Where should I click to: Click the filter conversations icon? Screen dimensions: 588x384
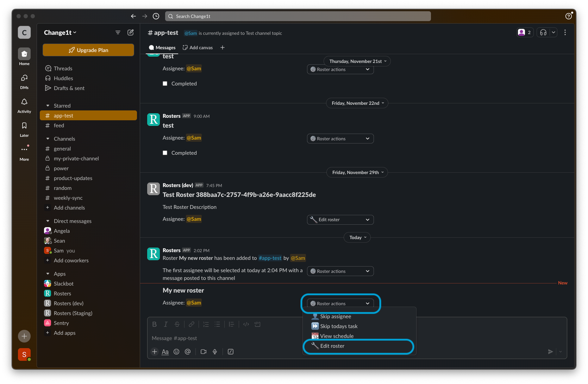coord(118,32)
